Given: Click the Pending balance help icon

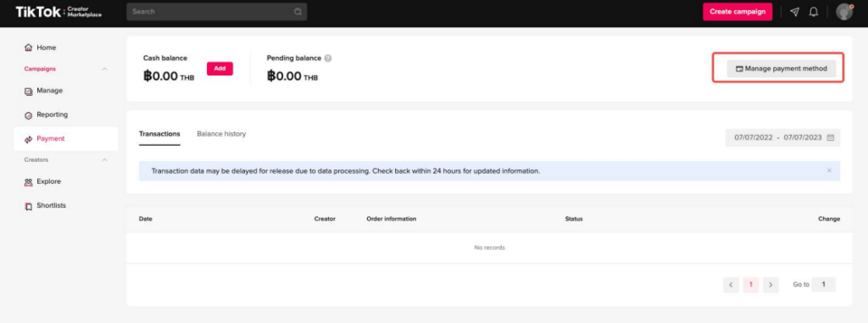Looking at the screenshot, I should tap(328, 58).
